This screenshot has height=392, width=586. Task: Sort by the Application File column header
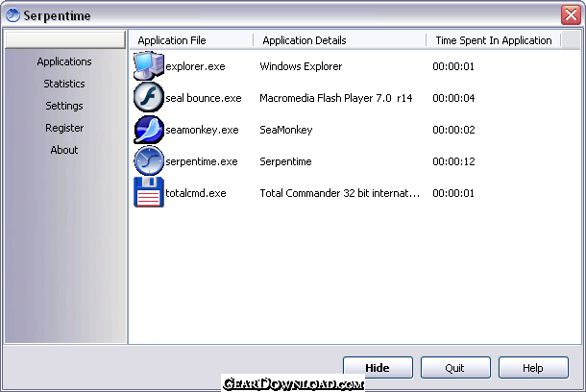[191, 40]
